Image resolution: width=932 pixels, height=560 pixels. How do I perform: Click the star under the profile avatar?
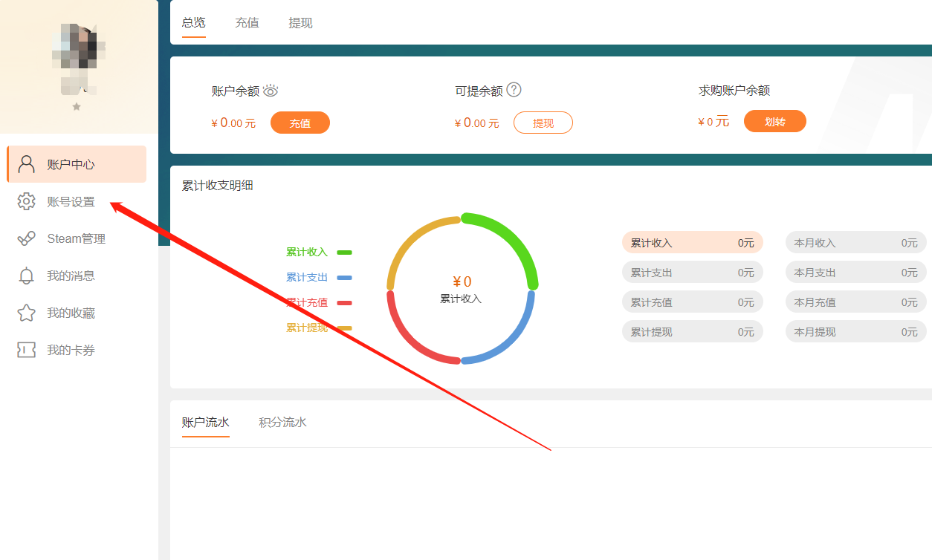(x=76, y=107)
